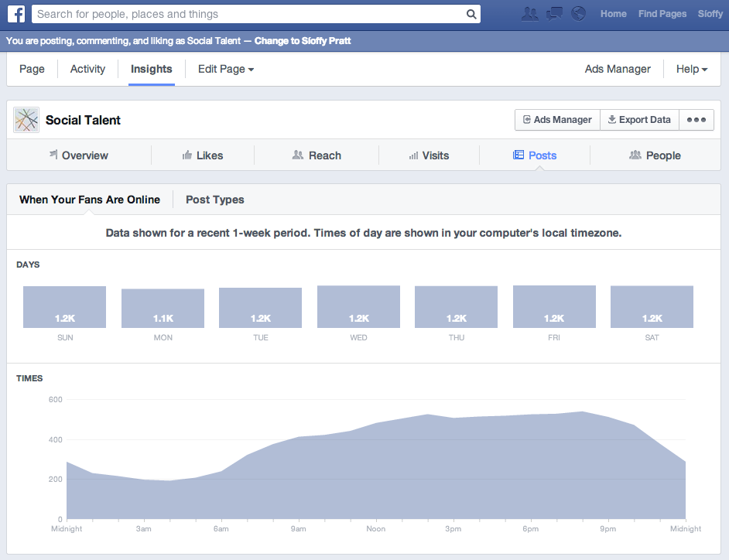The width and height of the screenshot is (729, 560).
Task: Click the 6pm label on time axis
Action: point(530,529)
